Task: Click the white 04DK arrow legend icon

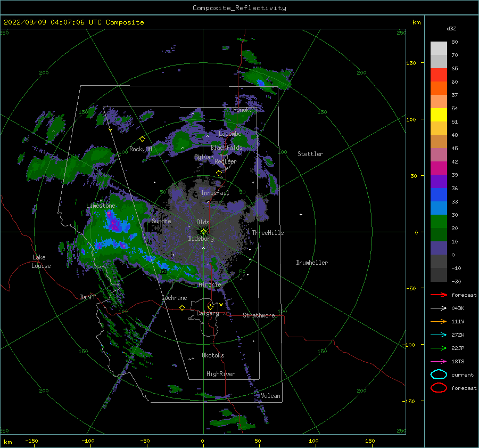Action: click(439, 308)
